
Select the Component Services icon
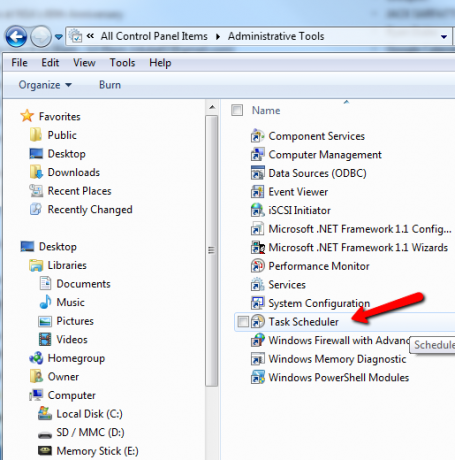[258, 136]
